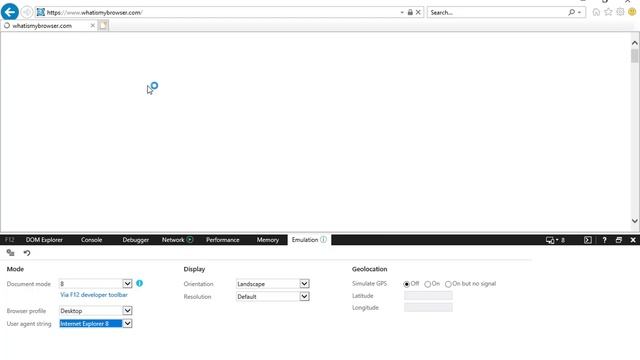640x360 pixels.
Task: Switch to the Performance tab
Action: tap(222, 240)
